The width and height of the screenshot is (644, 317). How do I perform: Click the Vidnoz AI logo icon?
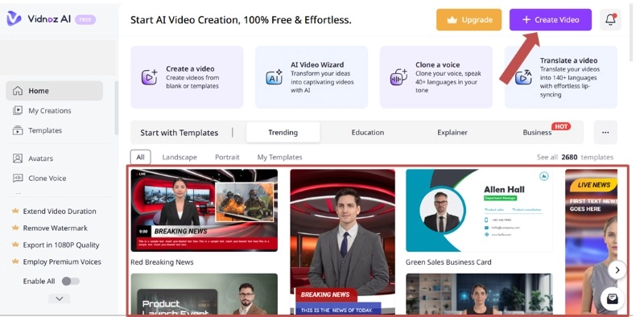[x=14, y=19]
